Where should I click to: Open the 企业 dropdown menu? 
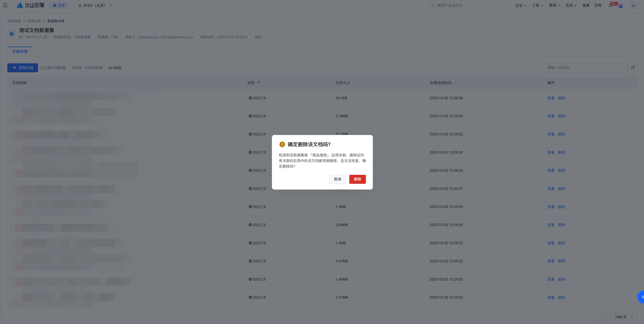point(521,5)
